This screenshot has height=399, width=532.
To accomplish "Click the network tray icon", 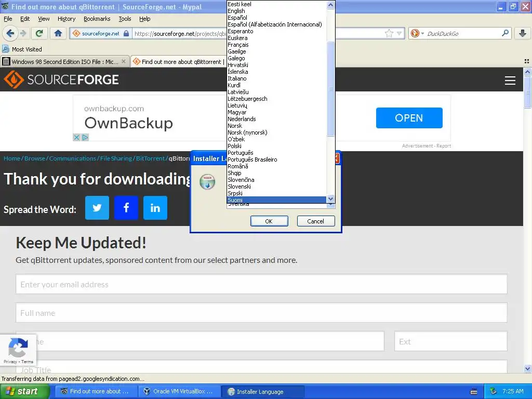I will click(x=494, y=391).
